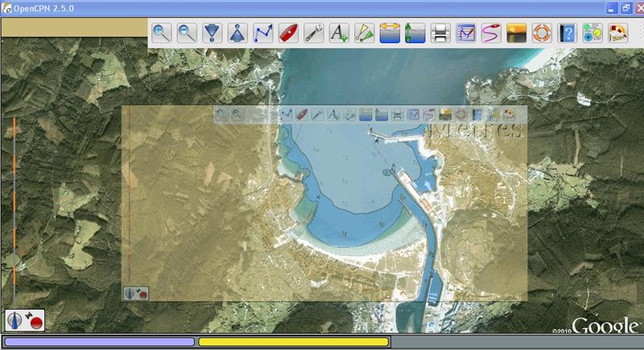Restore down the OpenCPN window

626,8
